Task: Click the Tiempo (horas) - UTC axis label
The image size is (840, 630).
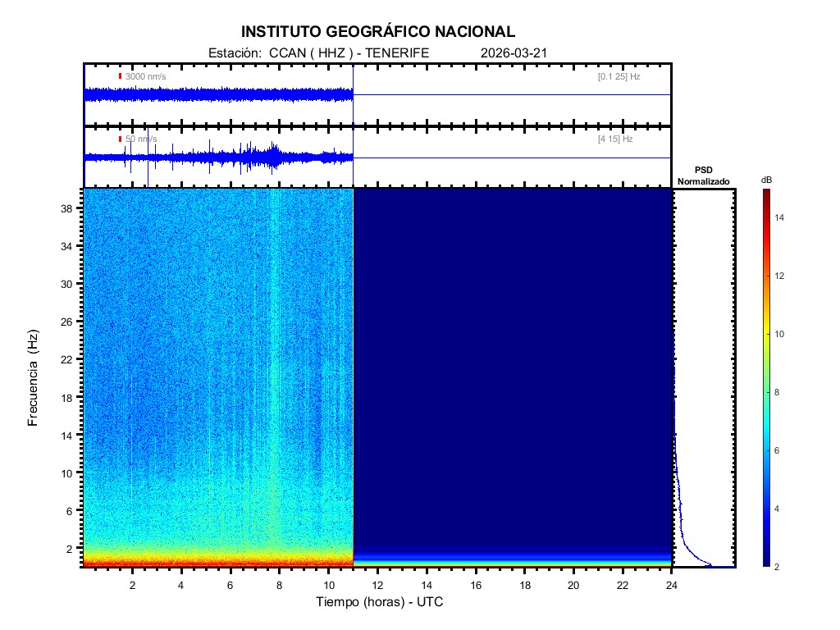Action: tap(380, 603)
